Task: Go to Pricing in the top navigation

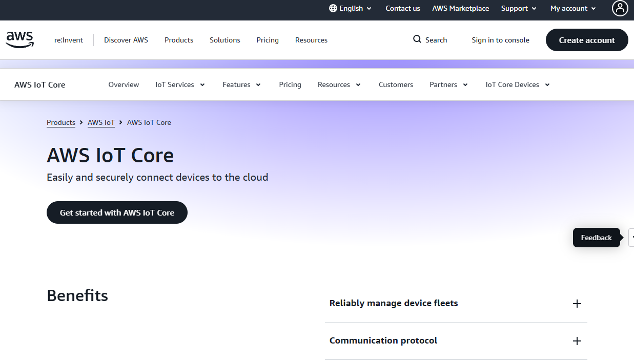Action: point(268,40)
